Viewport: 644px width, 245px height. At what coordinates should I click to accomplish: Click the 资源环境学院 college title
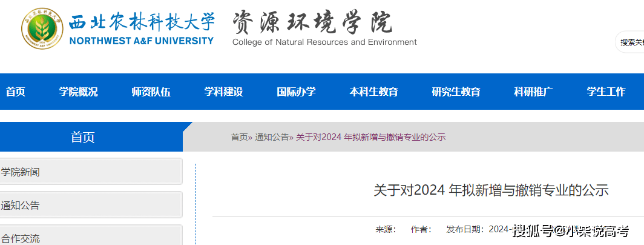(x=312, y=24)
